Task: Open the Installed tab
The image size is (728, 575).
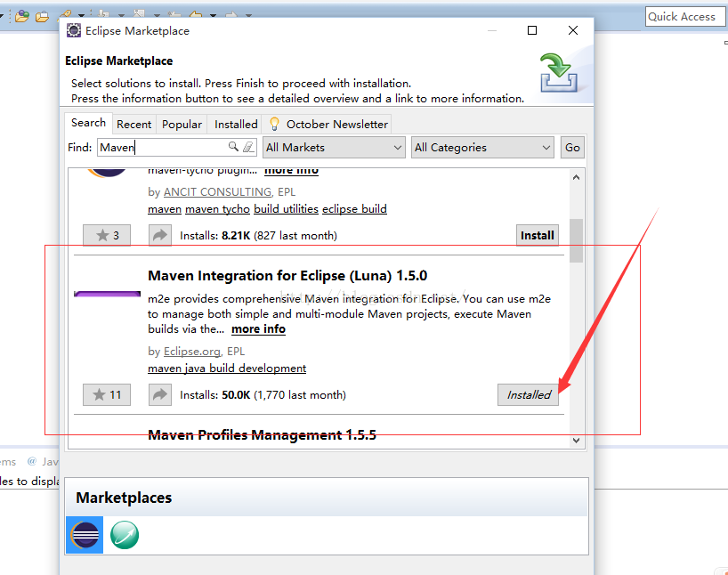Action: tap(236, 125)
